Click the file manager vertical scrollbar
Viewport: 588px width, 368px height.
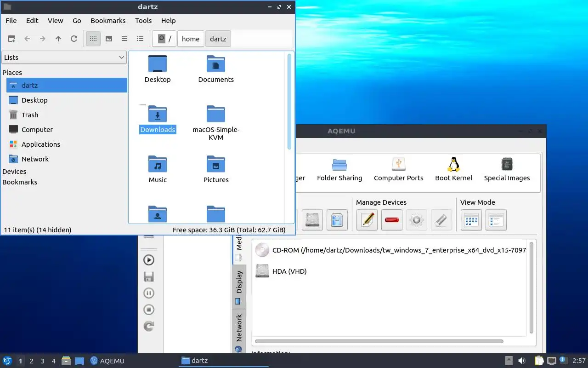tap(289, 101)
